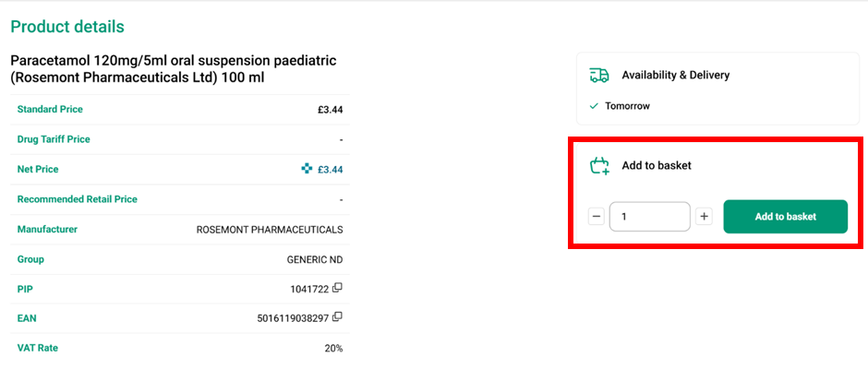Click the ROSEMONT PHARMACEUTICALS manufacturer value

tap(270, 230)
